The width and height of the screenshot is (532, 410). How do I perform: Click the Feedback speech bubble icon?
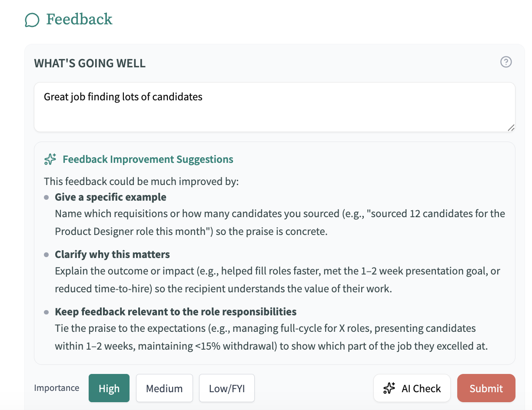point(32,20)
